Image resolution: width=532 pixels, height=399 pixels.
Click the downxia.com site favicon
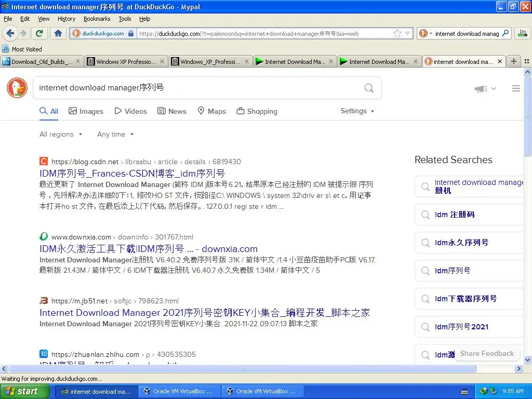[44, 236]
